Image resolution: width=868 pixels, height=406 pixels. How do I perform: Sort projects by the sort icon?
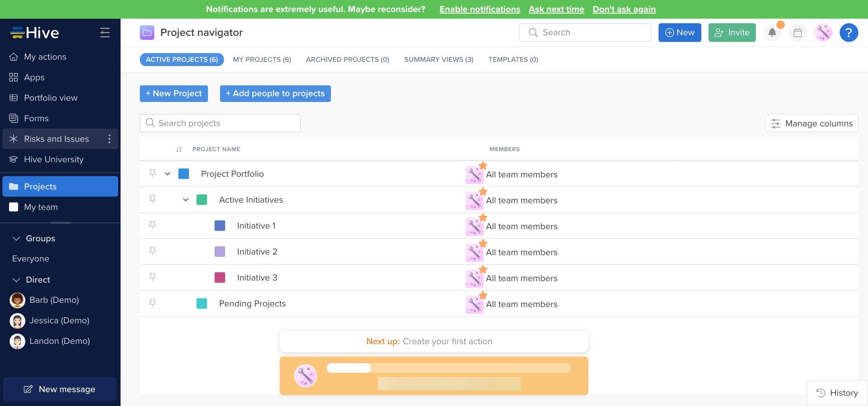(179, 149)
